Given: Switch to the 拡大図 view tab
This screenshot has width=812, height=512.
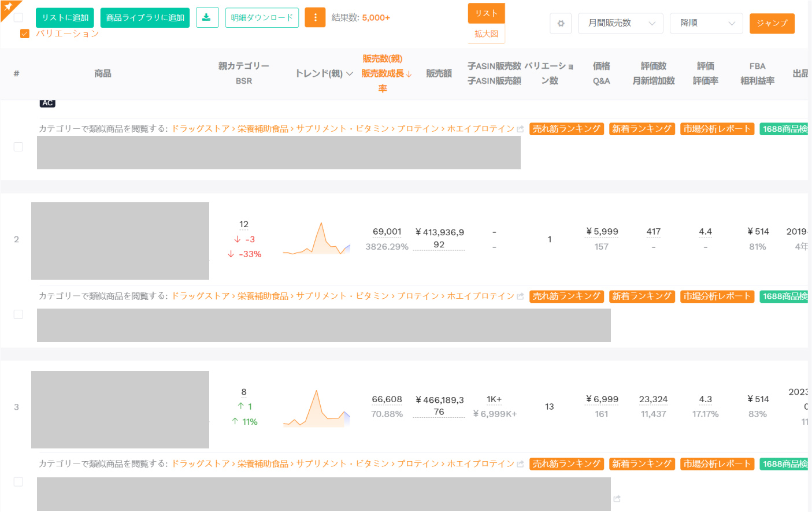Looking at the screenshot, I should coord(486,34).
